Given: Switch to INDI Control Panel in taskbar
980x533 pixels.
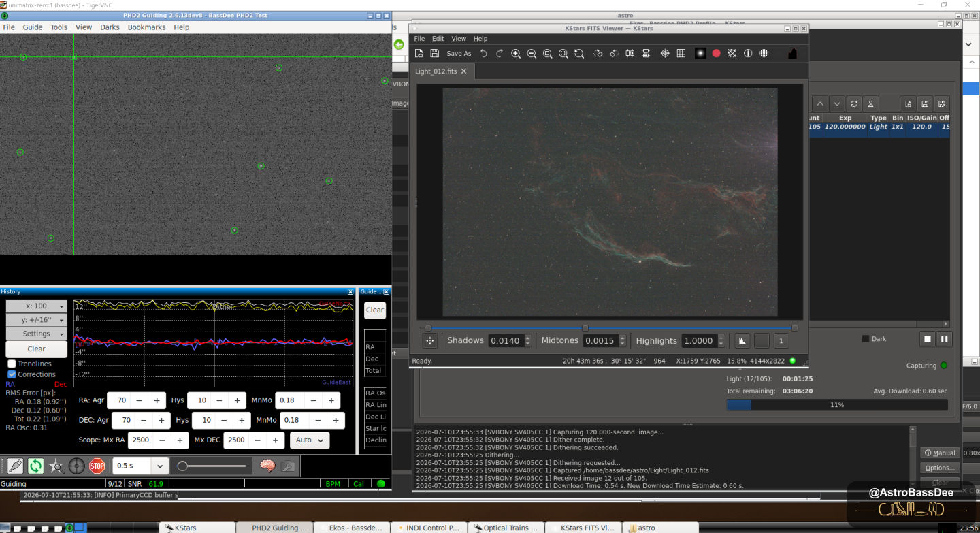Looking at the screenshot, I should coord(427,528).
